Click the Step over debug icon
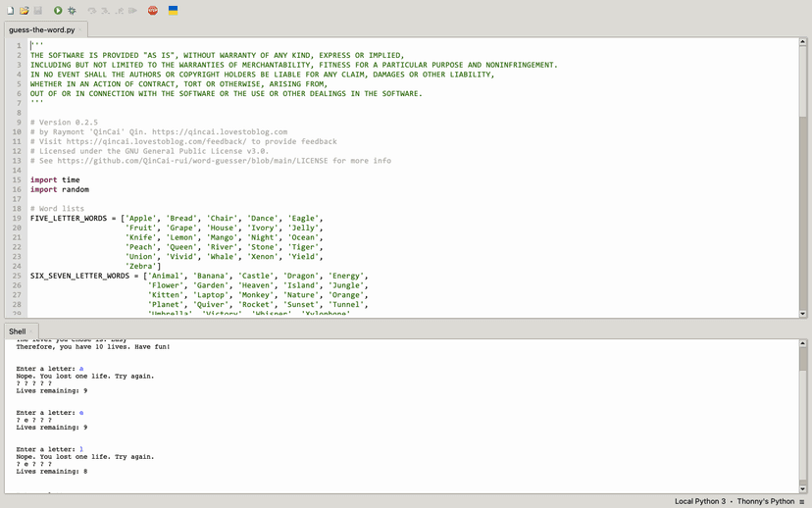Screen dimensions: 812x508 point(92,10)
